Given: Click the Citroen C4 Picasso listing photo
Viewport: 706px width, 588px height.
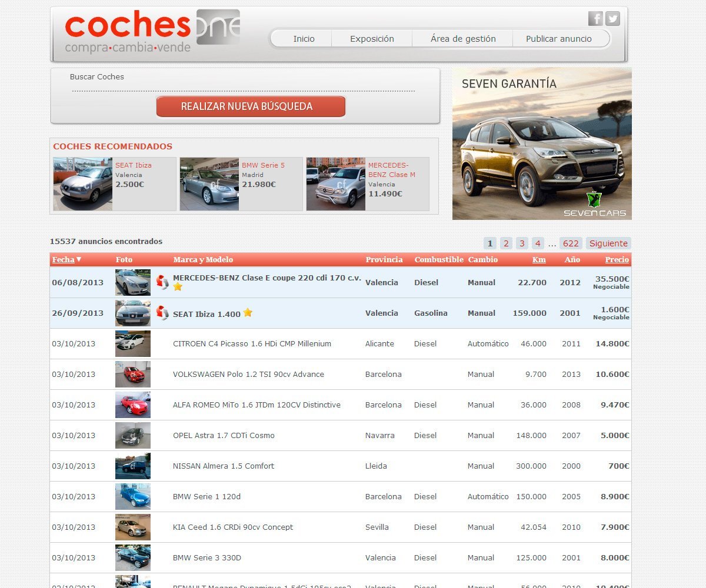Looking at the screenshot, I should pyautogui.click(x=133, y=343).
